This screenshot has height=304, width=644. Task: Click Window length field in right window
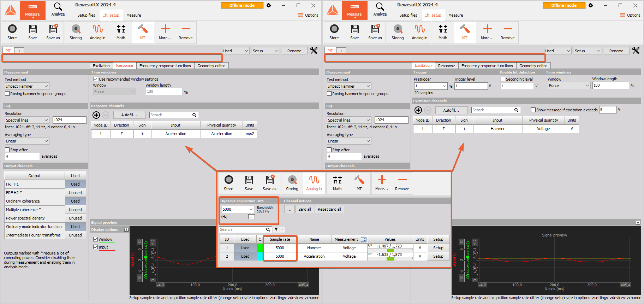point(611,86)
